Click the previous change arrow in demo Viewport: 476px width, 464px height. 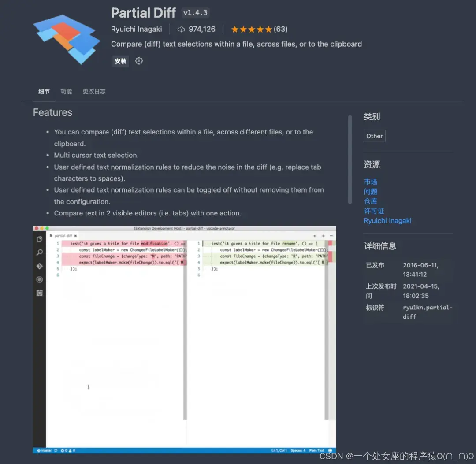click(315, 236)
